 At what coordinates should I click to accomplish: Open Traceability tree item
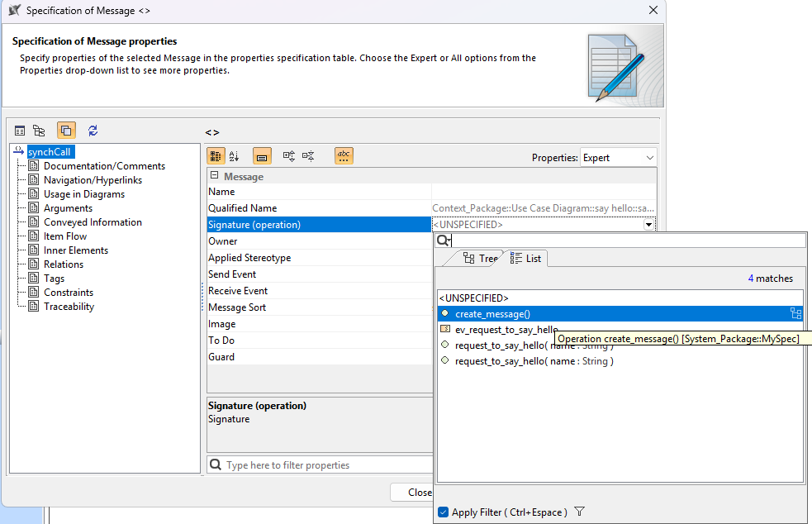tap(69, 307)
